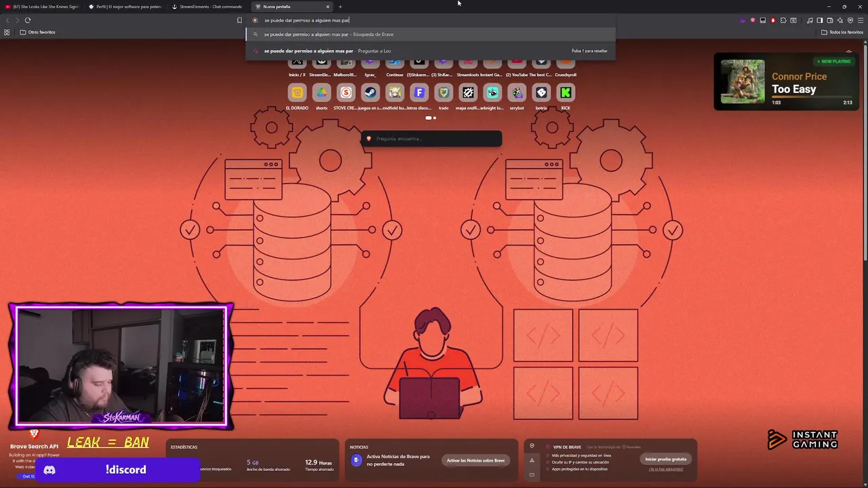The image size is (868, 488).
Task: Click the browser reload button
Action: coord(28,20)
